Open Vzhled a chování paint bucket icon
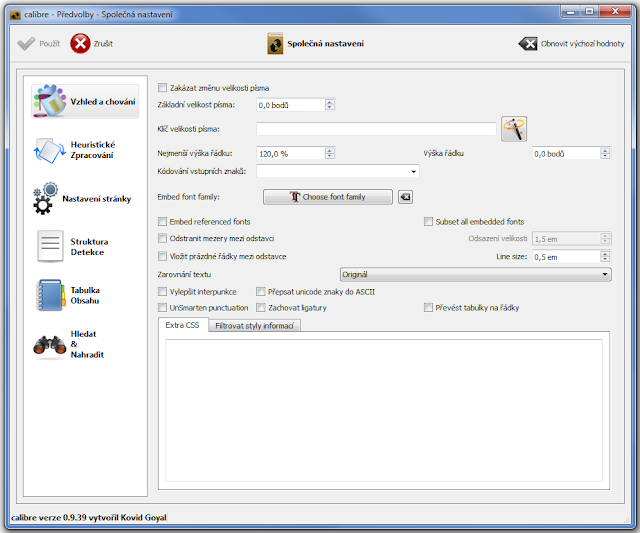The height and width of the screenshot is (533, 640). tap(49, 101)
